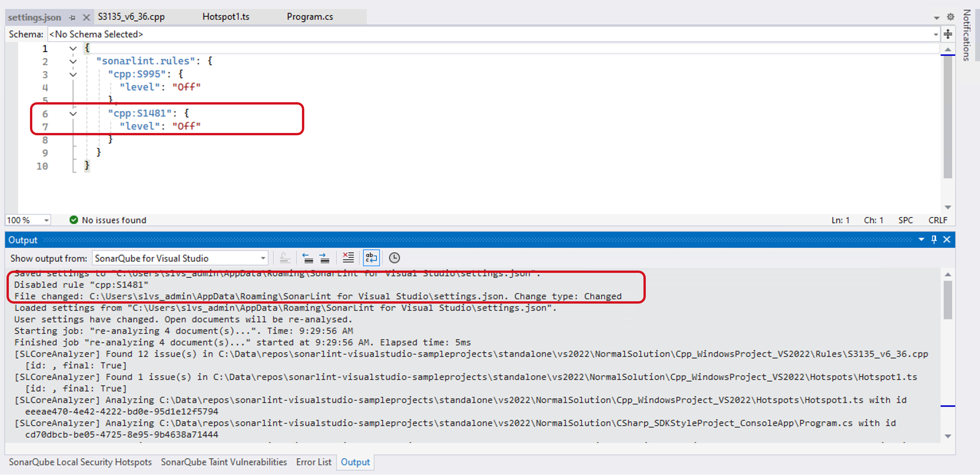The height and width of the screenshot is (475, 980).
Task: Unpin the Output window auto-hide pin
Action: [x=934, y=239]
